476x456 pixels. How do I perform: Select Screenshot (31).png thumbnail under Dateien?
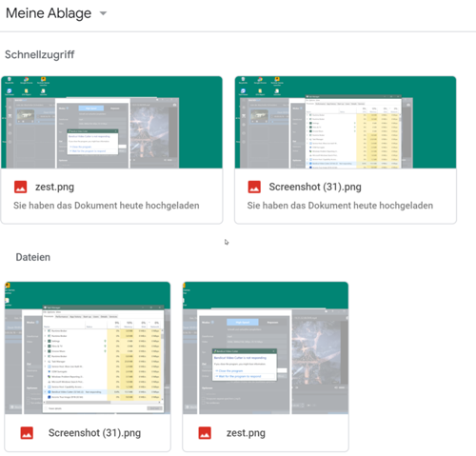[88, 347]
